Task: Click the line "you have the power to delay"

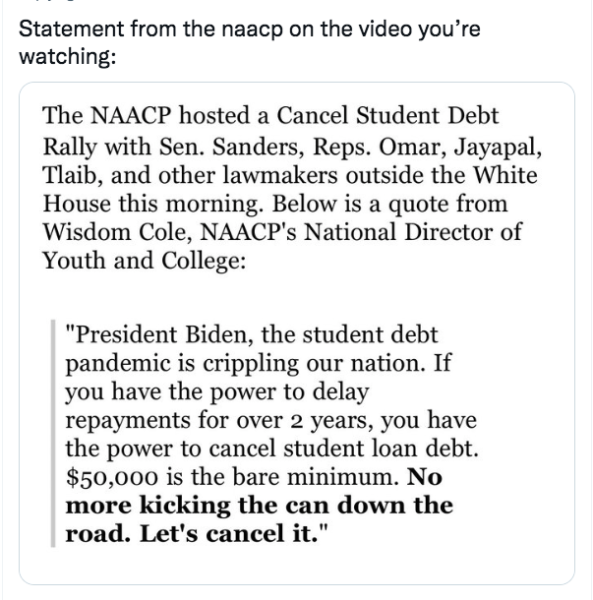Action: pos(217,392)
